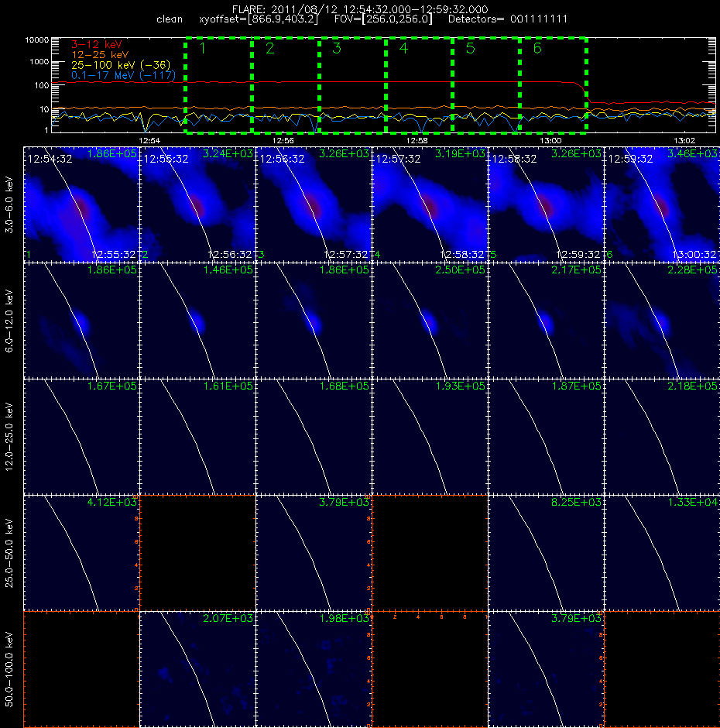Select the 12.0-25.0 keV image labeled 1.61E+05
Screen dimensions: 720x728
click(197, 437)
